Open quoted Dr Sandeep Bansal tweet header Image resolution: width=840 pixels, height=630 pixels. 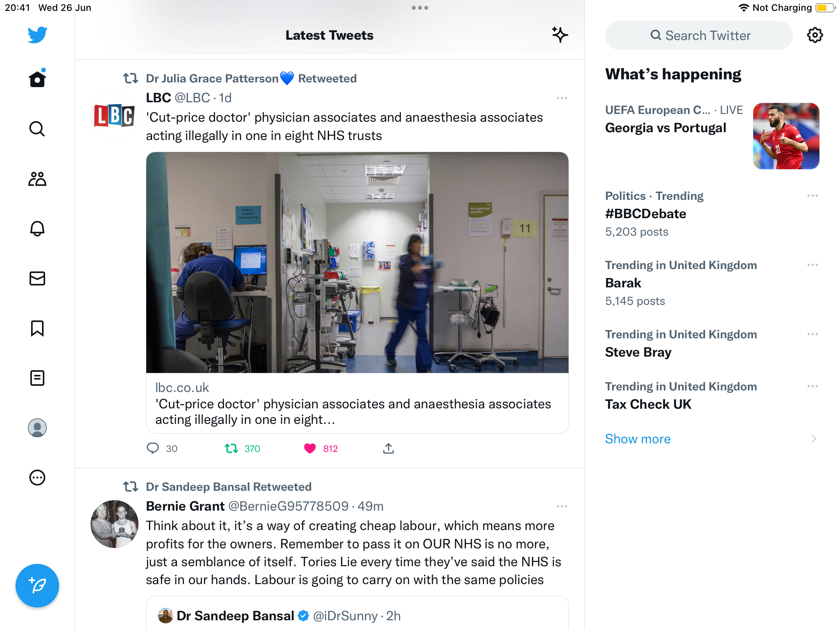coord(279,616)
